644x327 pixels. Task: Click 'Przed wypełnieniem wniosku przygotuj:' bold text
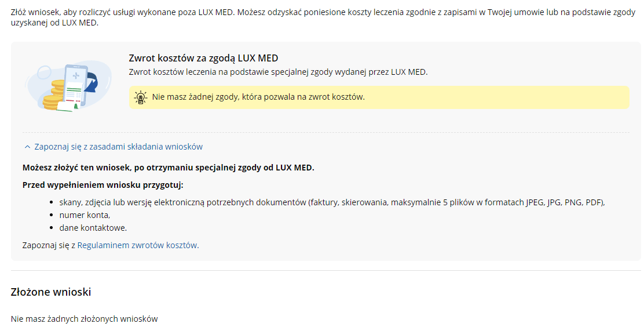pos(103,185)
